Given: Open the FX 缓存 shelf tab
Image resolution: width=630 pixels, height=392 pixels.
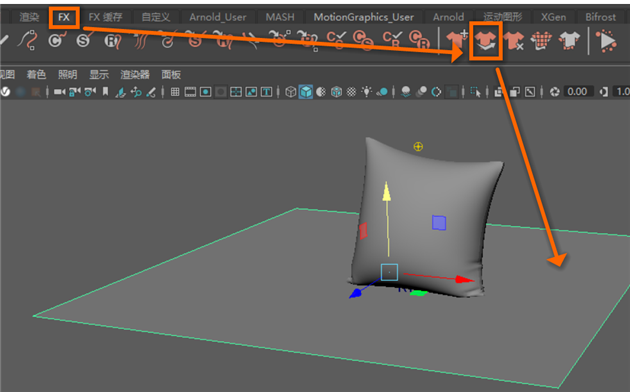Looking at the screenshot, I should [105, 17].
